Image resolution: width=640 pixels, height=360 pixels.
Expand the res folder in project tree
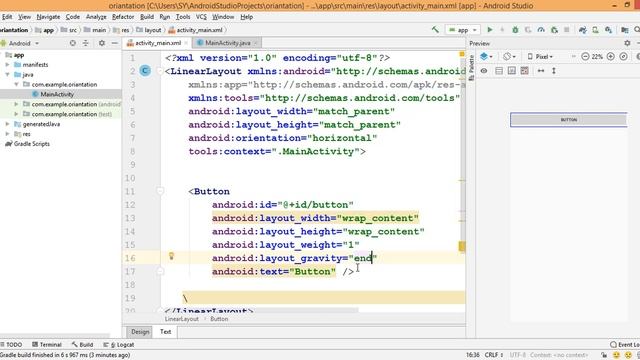[7, 134]
